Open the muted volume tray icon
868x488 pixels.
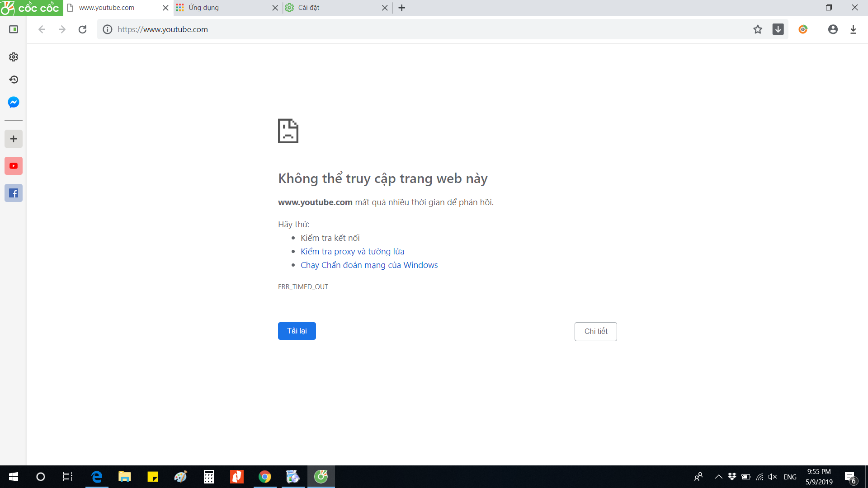773,477
